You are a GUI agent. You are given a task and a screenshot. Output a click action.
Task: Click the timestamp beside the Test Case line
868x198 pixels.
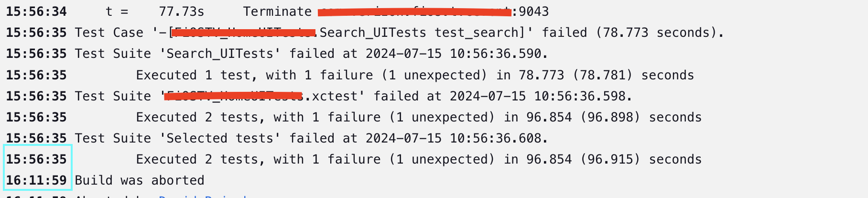(36, 33)
